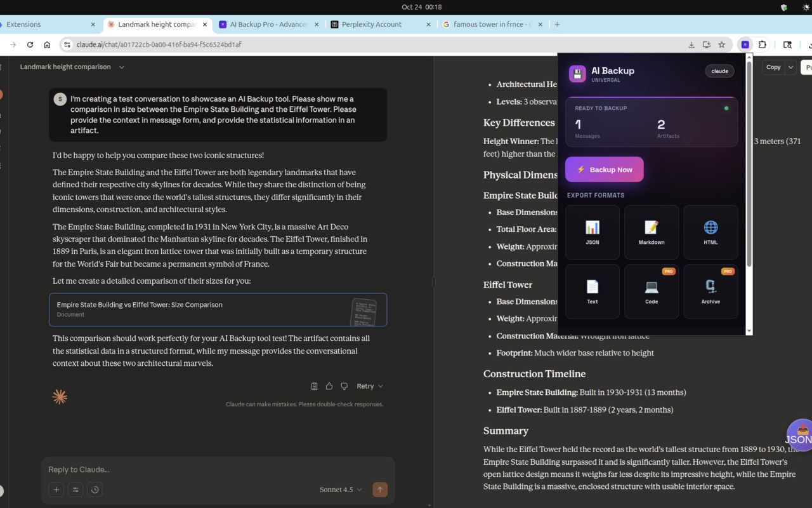Click the Claude starburst logo under response
812x508 pixels.
point(60,397)
